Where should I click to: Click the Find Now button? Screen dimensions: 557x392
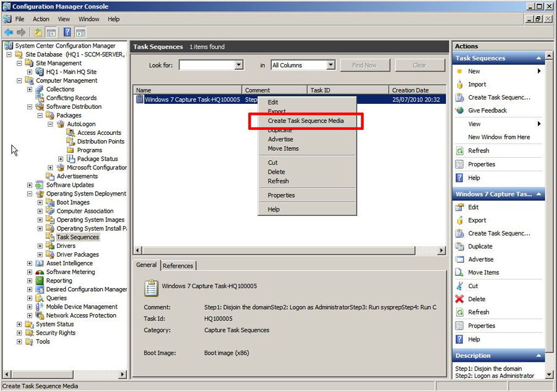365,66
